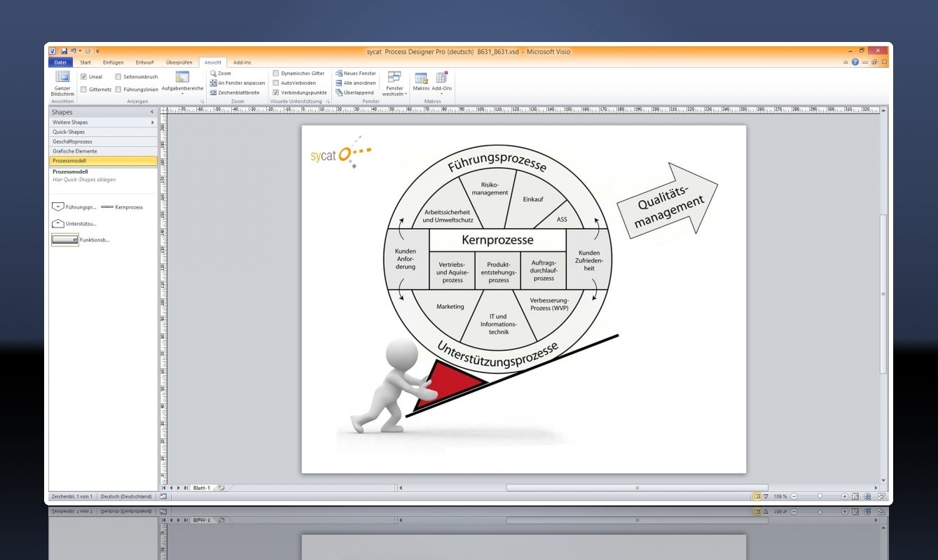The height and width of the screenshot is (560, 938).
Task: Open the Undo history dropdown arrow
Action: tap(81, 51)
